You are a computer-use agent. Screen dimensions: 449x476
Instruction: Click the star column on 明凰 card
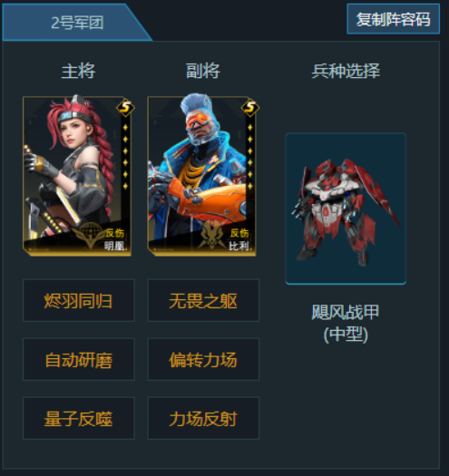pos(125,157)
